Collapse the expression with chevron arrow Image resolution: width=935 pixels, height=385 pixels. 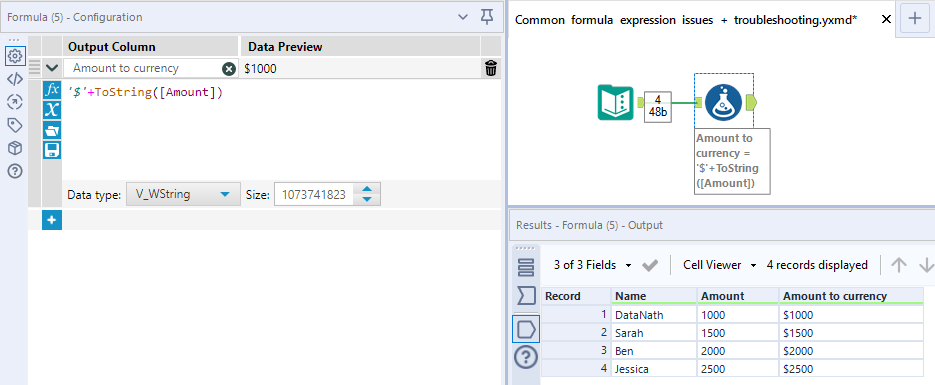click(52, 68)
